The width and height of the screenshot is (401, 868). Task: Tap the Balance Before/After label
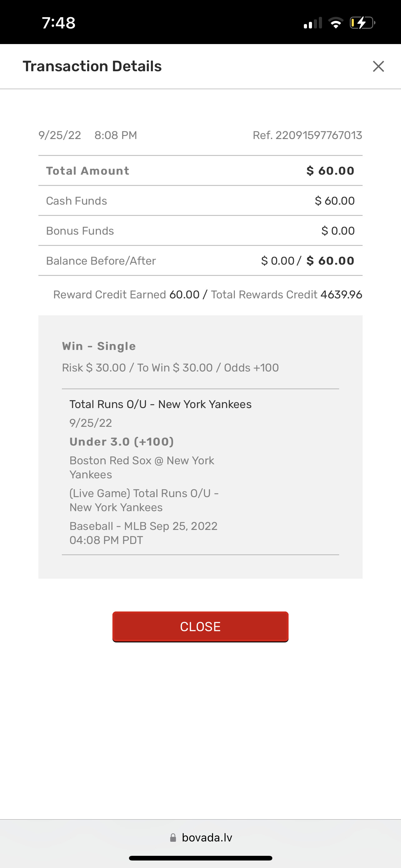[101, 261]
